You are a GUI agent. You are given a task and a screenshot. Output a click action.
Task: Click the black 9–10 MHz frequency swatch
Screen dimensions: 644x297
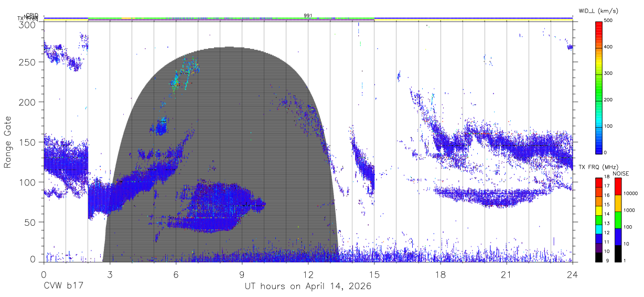coord(598,257)
